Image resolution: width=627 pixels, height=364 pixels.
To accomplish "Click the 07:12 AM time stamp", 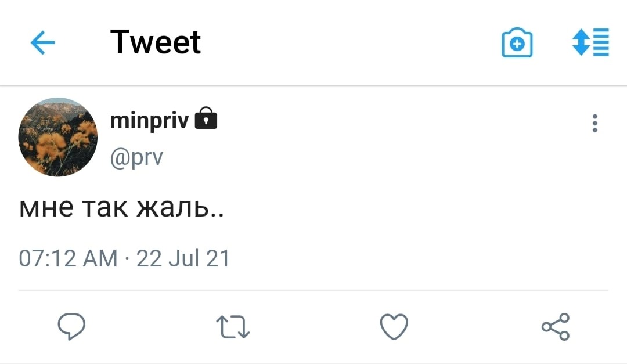I will pos(68,258).
